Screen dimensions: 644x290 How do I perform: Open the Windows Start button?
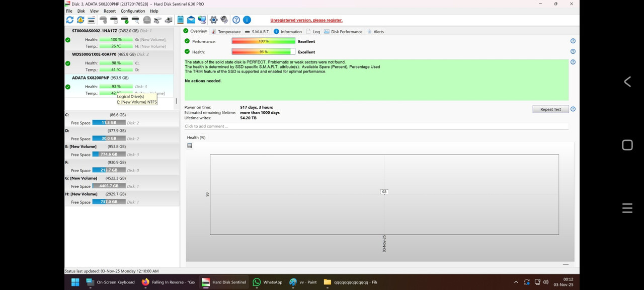point(75,282)
